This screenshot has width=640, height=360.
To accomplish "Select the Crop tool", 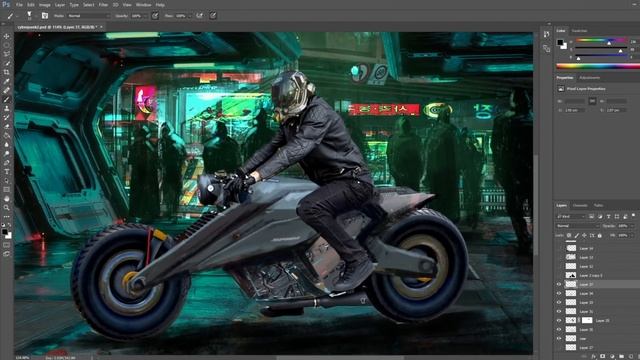I will coord(7,72).
